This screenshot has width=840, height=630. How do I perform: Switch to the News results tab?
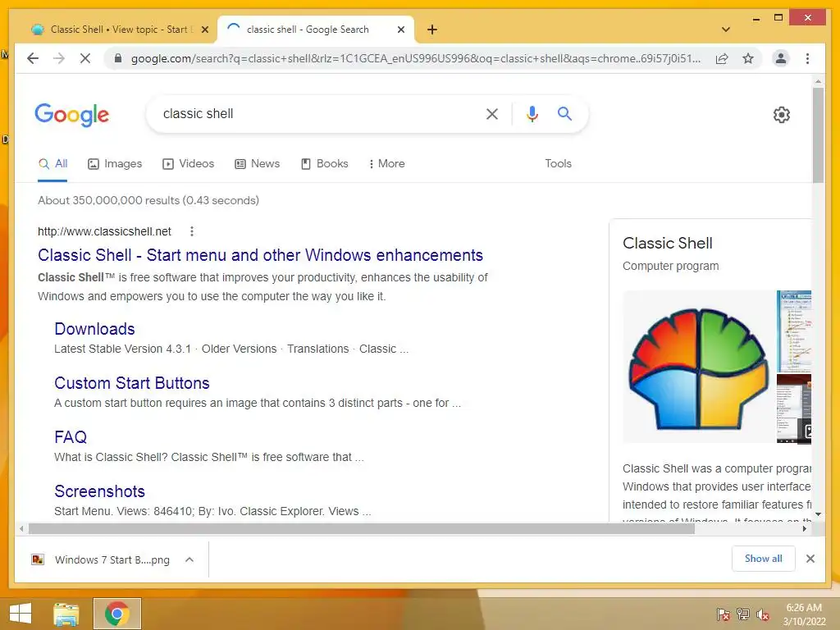[x=257, y=163]
